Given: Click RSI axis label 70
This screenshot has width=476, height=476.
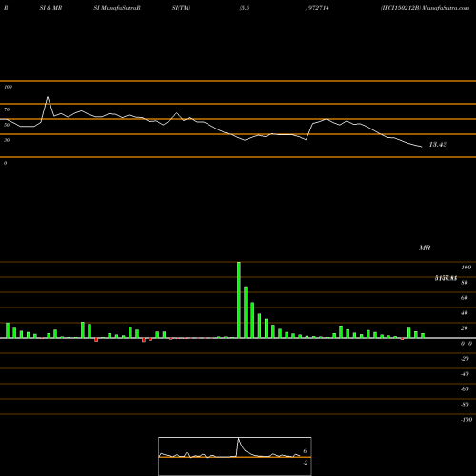Looking at the screenshot, I should coord(7,109).
